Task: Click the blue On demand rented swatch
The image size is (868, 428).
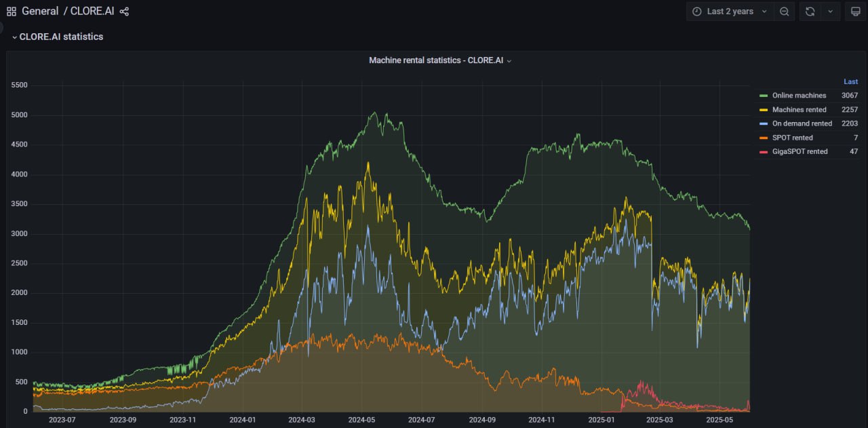Action: 764,123
